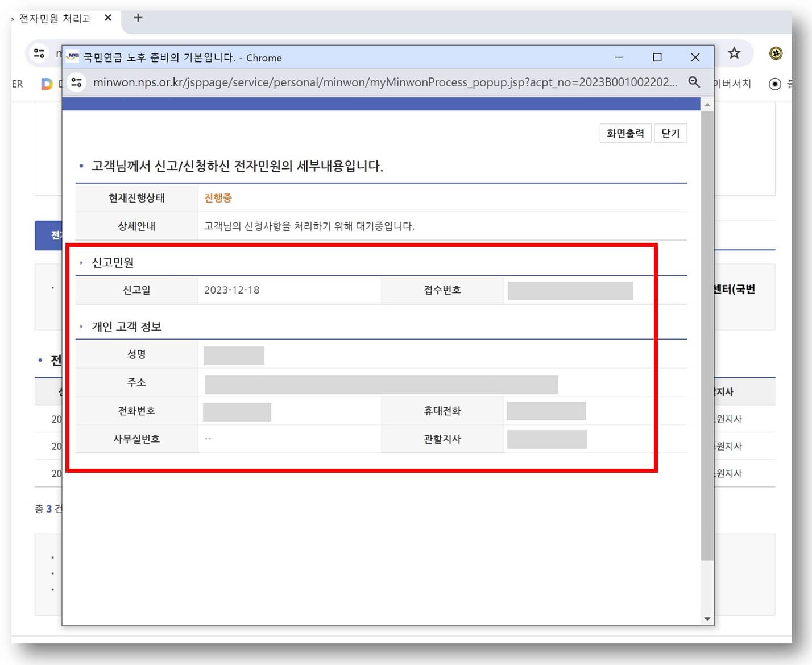Click the popup vertical scrollbar thumb
Viewport: 812px width, 665px height.
click(x=707, y=336)
